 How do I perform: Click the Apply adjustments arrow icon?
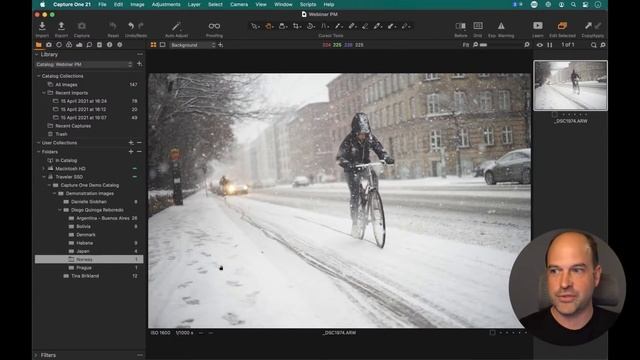coord(598,26)
